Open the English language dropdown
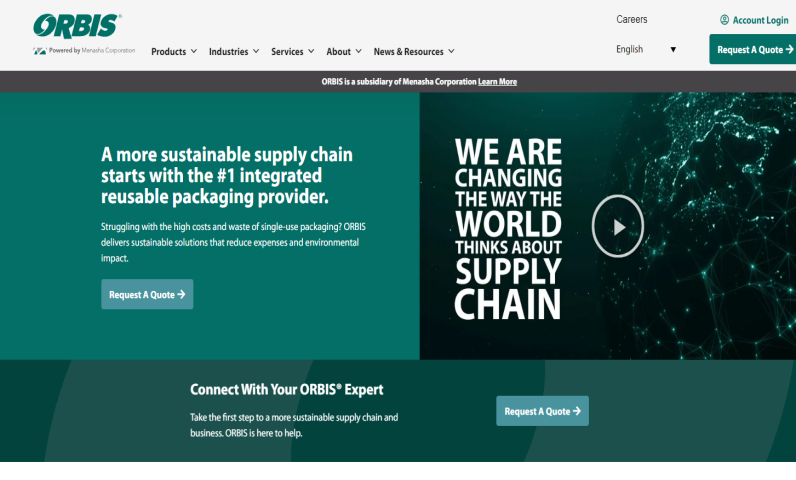This screenshot has height=480, width=796. coord(646,49)
